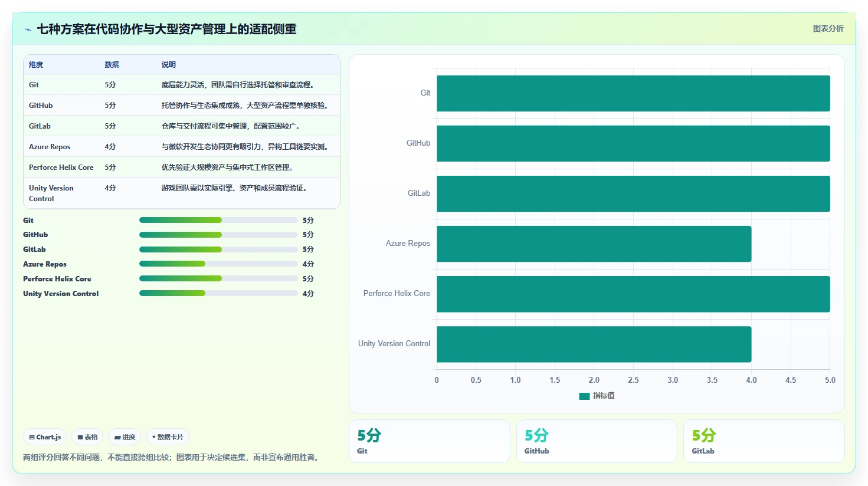
Task: Click the 4分 score in Unity table row
Action: (110, 188)
